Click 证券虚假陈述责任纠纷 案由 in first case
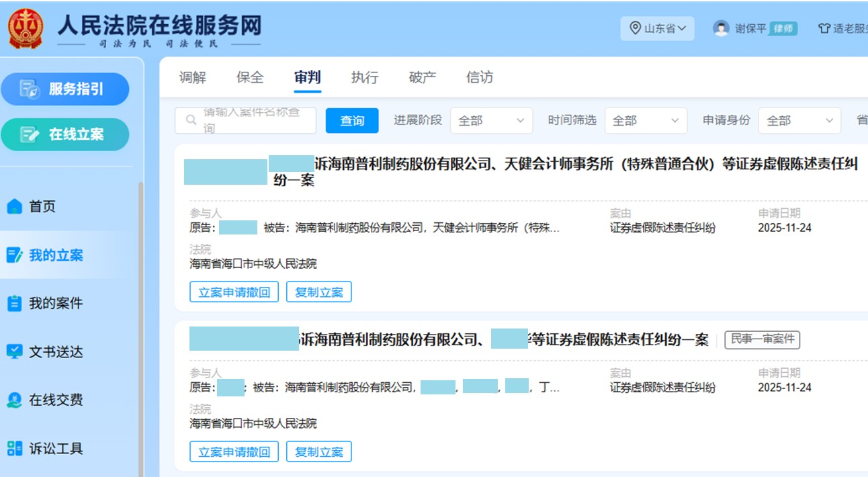This screenshot has width=868, height=477. pos(662,228)
